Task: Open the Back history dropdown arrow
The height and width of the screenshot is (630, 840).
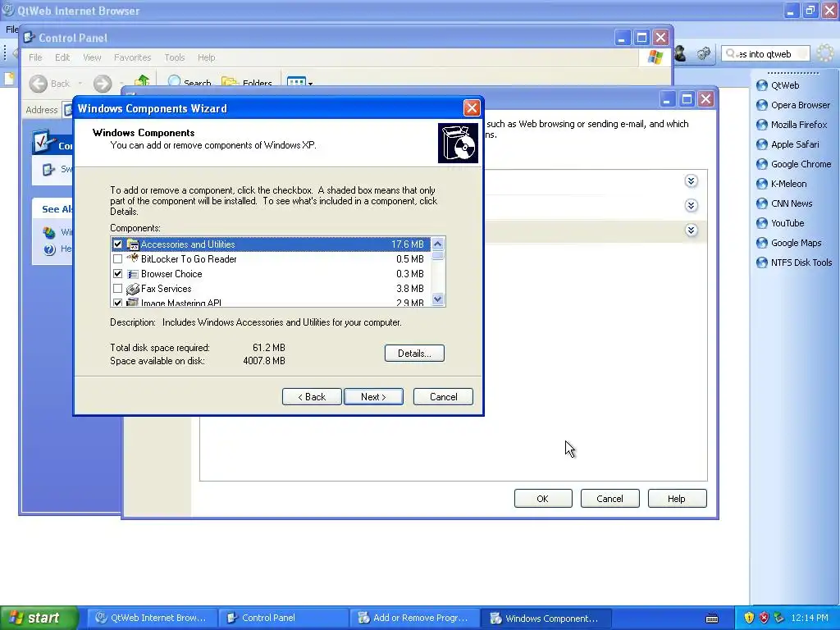Action: click(80, 84)
